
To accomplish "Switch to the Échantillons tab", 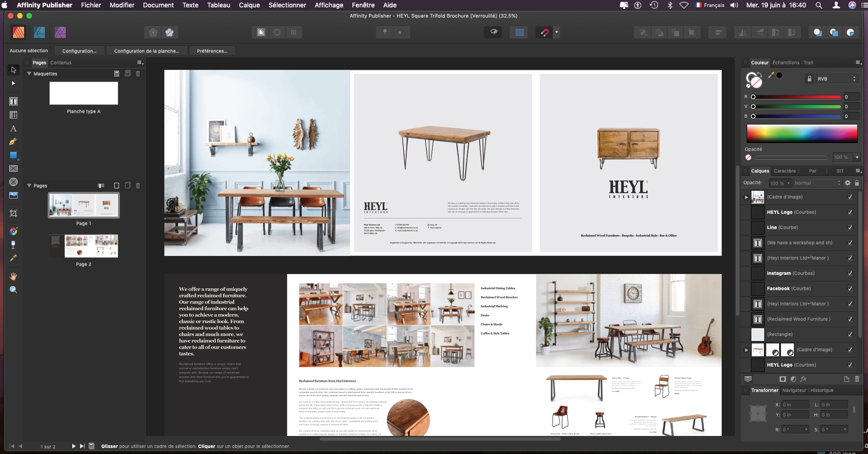I will click(786, 62).
